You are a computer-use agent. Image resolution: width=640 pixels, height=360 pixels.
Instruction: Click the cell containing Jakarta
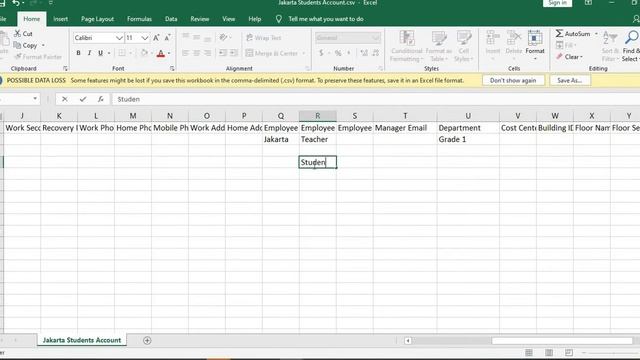(x=281, y=139)
